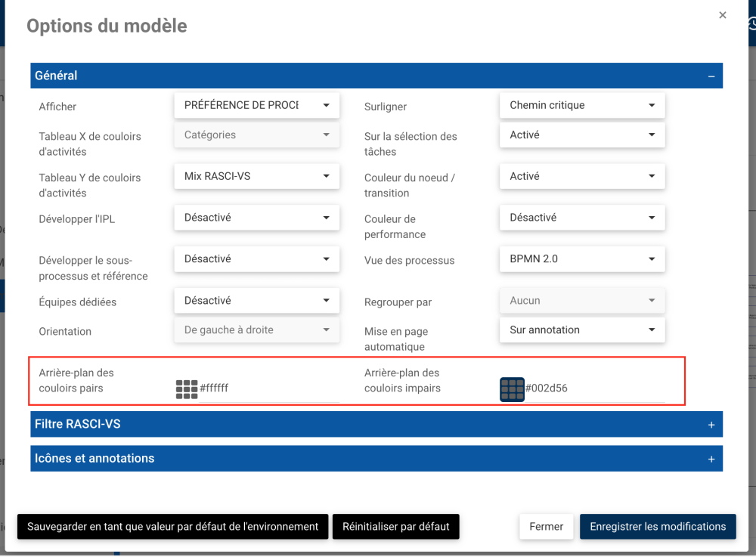The height and width of the screenshot is (557, 756).
Task: Open even lanes background color picker icon
Action: 186,389
